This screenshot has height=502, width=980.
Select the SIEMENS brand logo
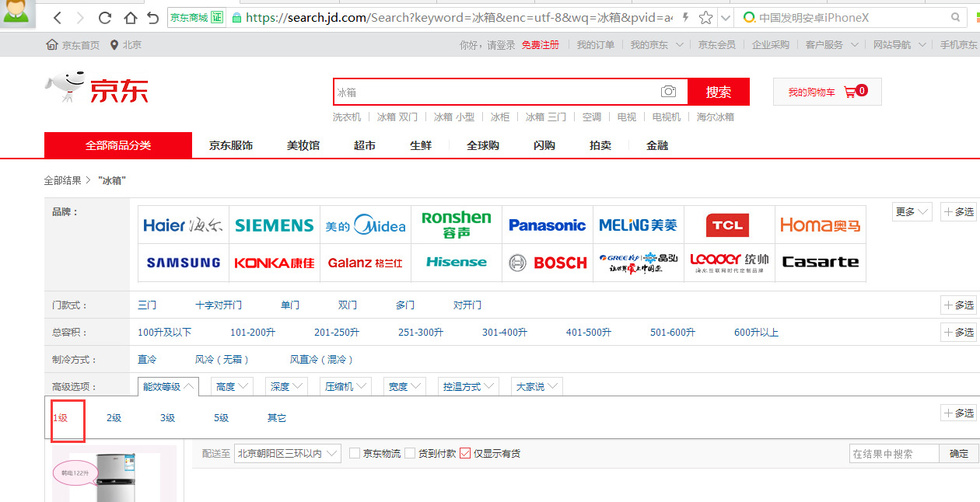click(274, 225)
